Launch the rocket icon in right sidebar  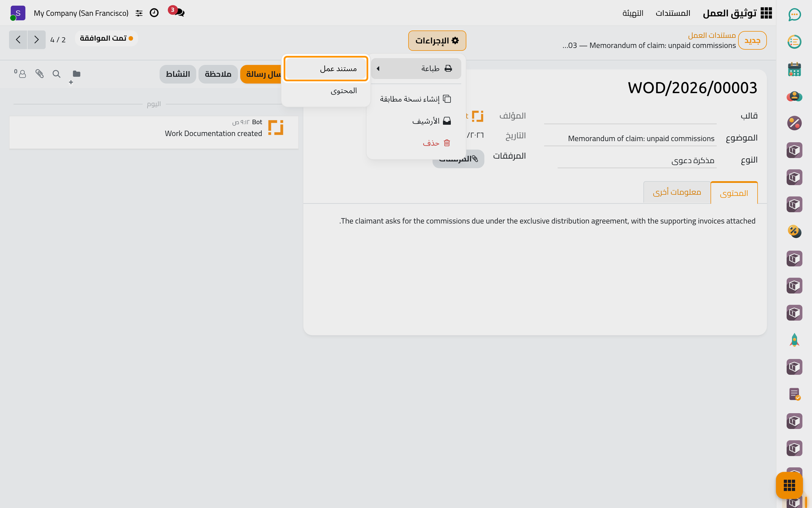[x=794, y=340]
